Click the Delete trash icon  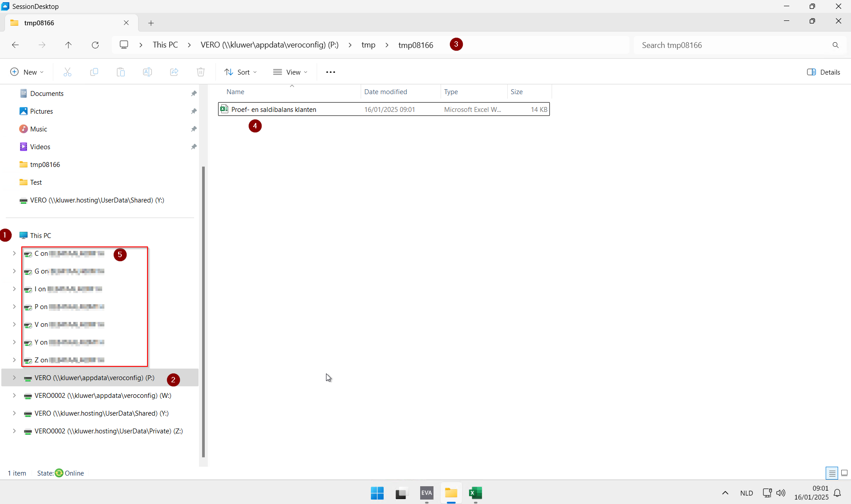[x=201, y=72]
